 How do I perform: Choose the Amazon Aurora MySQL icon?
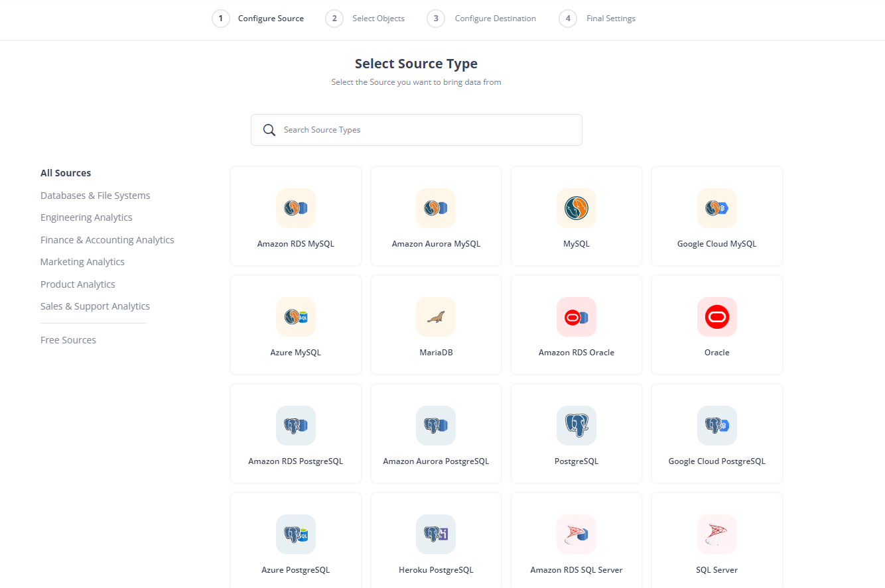pos(436,208)
